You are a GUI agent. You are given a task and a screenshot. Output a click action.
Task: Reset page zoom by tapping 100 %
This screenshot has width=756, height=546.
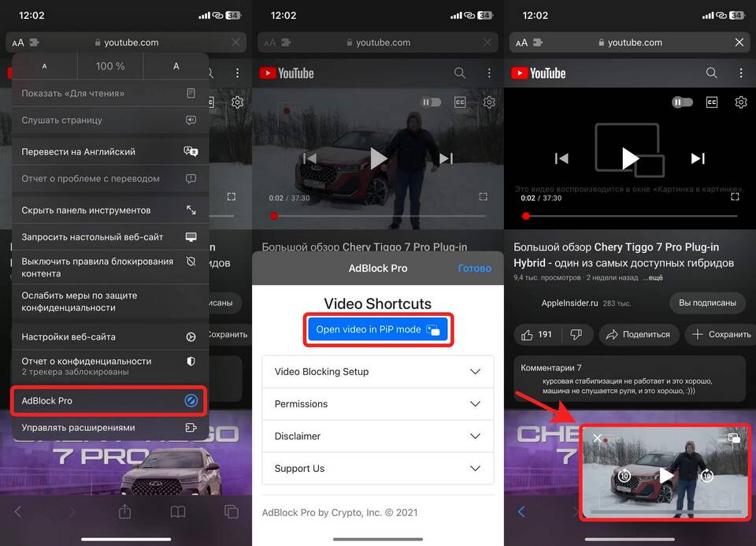tap(110, 66)
